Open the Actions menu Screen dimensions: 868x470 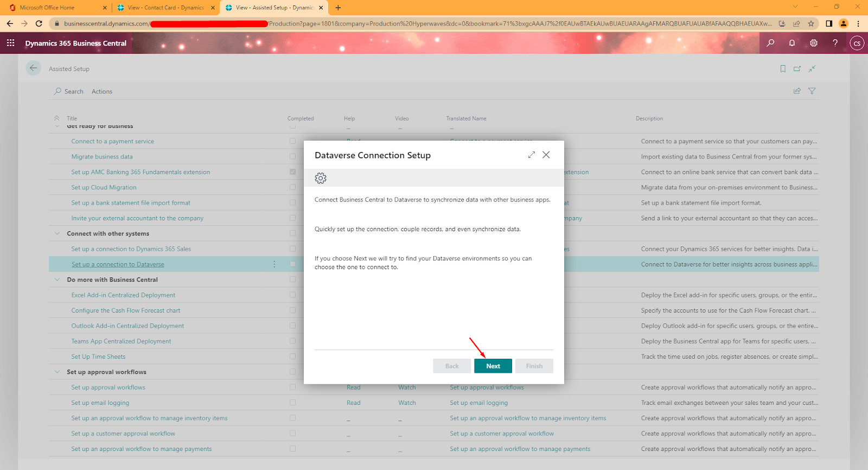102,92
